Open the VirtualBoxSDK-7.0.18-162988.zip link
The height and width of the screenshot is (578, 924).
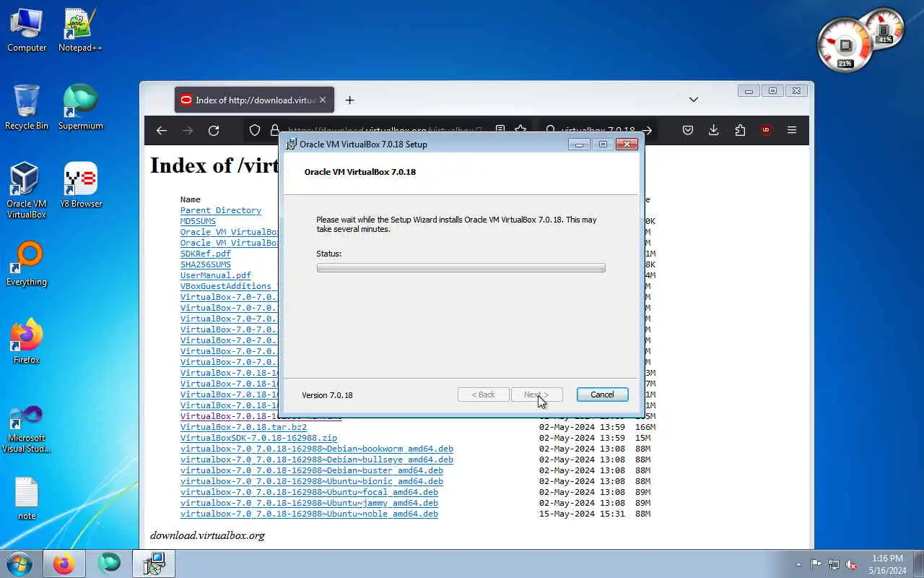pyautogui.click(x=258, y=438)
